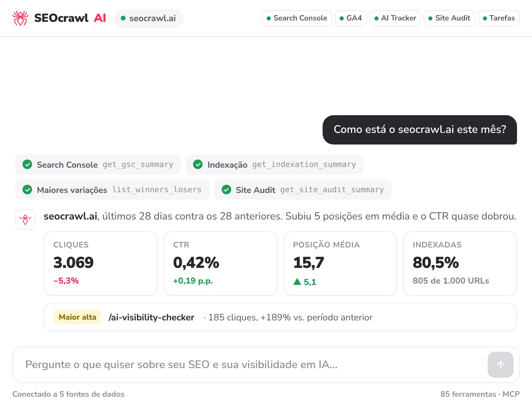Image resolution: width=532 pixels, height=409 pixels.
Task: Click the SEOcrawl spider logo icon
Action: point(20,18)
